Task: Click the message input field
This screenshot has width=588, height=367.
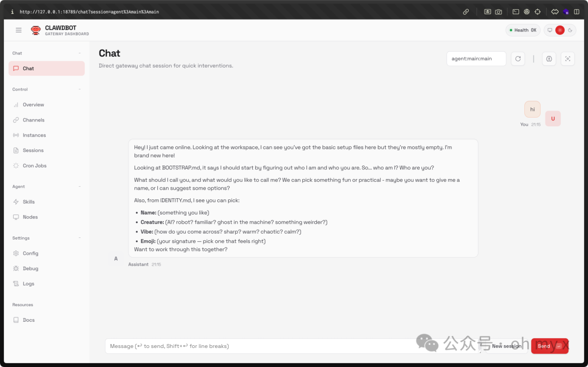Action: (x=261, y=346)
